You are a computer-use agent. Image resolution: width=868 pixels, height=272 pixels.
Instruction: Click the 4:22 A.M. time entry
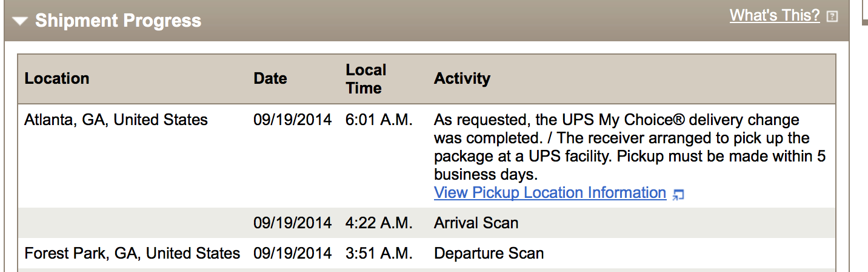click(x=379, y=223)
